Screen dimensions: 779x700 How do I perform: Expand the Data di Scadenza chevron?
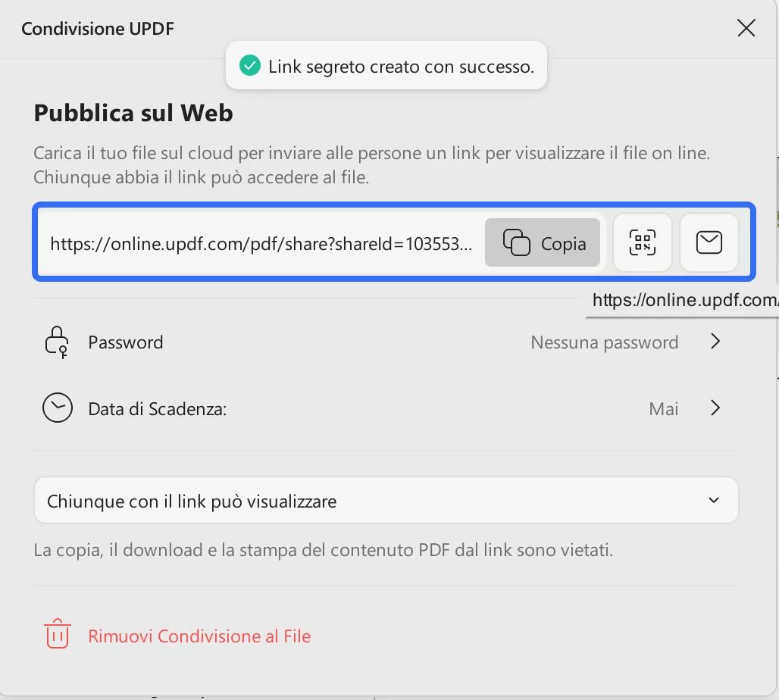[x=715, y=408]
